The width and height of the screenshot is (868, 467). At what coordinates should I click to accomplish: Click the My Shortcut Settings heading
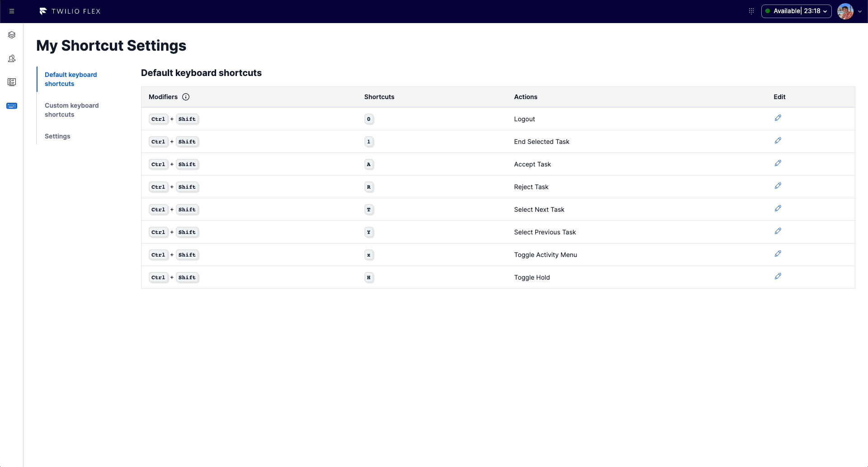coord(111,46)
